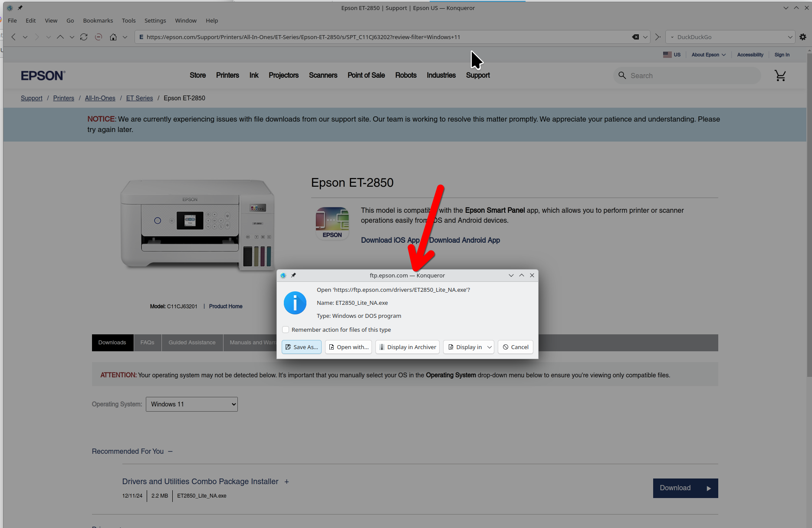Screen dimensions: 812x528
Task: Switch to the Downloads tab
Action: pyautogui.click(x=112, y=343)
